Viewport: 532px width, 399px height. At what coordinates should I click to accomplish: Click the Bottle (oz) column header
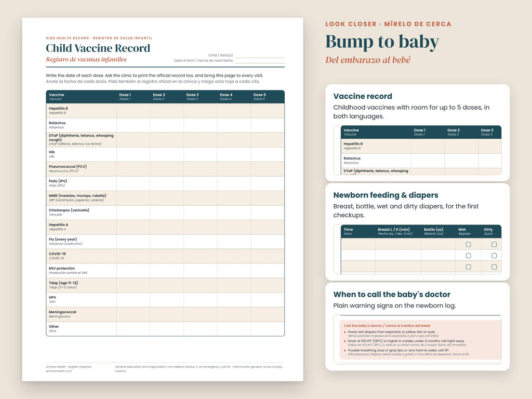[x=434, y=231]
